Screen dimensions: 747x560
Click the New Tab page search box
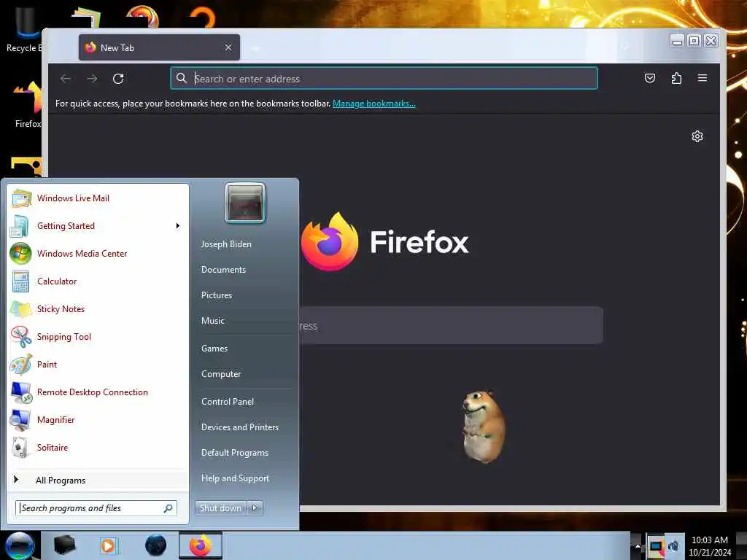tap(451, 326)
